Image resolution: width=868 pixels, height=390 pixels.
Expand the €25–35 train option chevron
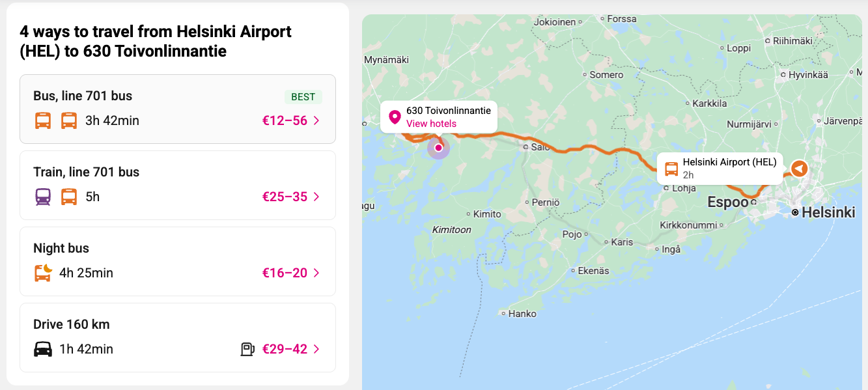click(316, 197)
